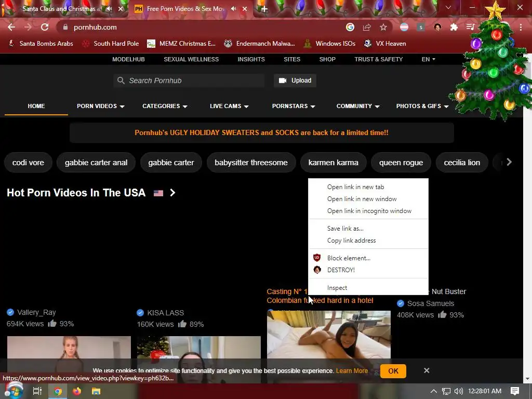The width and height of the screenshot is (532, 399).
Task: Choose uBlock 'Block element...' option
Action: point(368,258)
